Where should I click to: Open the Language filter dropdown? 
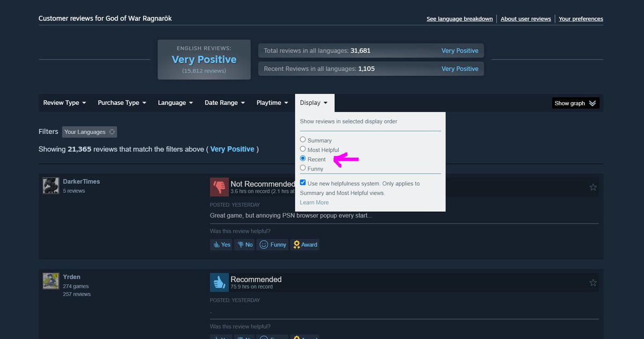pyautogui.click(x=175, y=103)
